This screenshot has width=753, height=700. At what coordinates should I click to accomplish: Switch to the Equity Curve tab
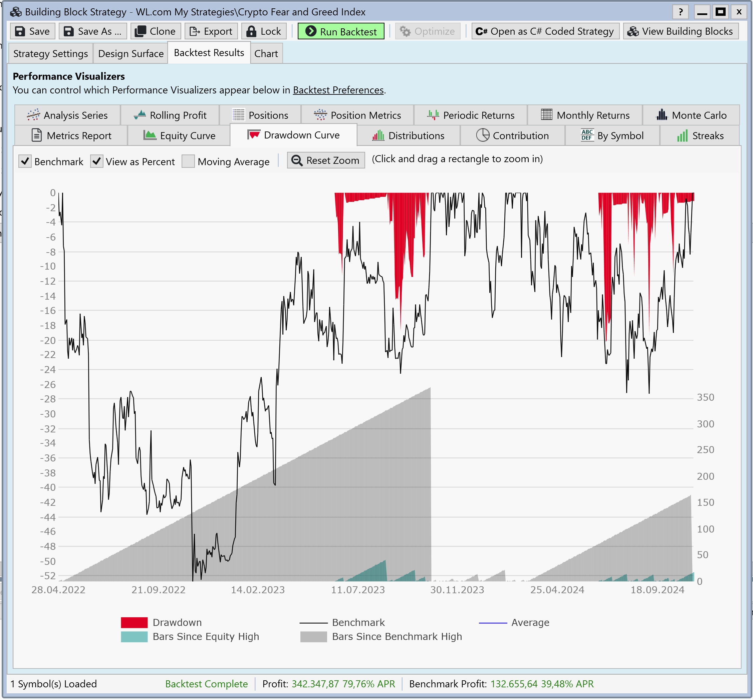click(x=179, y=135)
